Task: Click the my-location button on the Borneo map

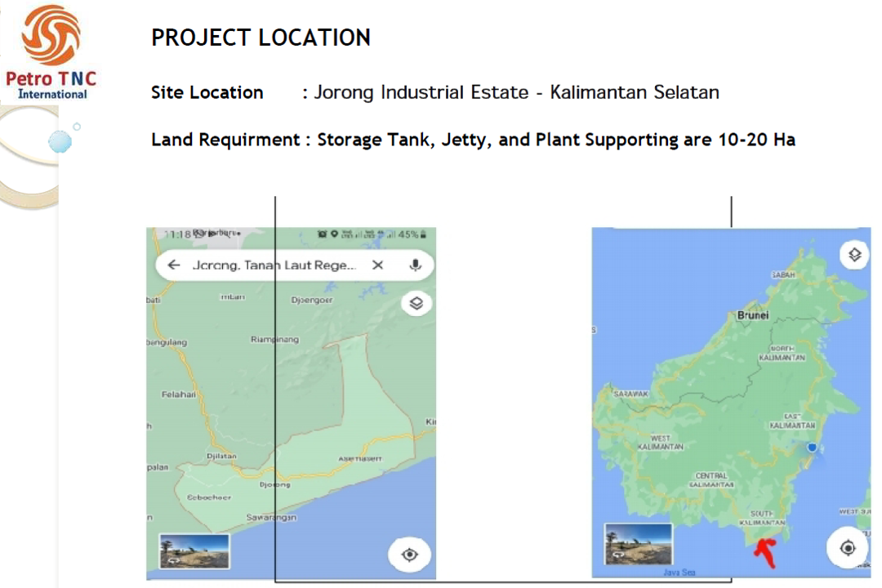Action: pyautogui.click(x=848, y=547)
